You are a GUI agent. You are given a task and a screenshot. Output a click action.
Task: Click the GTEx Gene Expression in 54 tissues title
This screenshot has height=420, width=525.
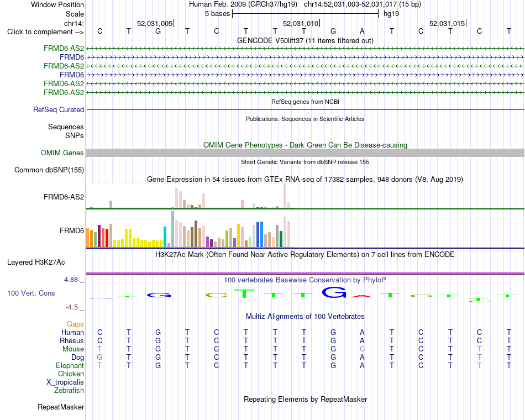pyautogui.click(x=305, y=179)
